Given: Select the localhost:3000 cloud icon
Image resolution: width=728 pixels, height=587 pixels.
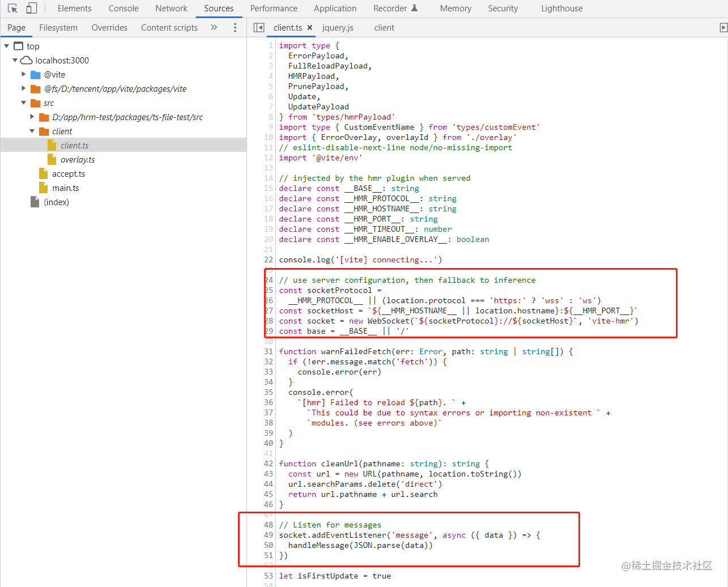Looking at the screenshot, I should pyautogui.click(x=27, y=60).
